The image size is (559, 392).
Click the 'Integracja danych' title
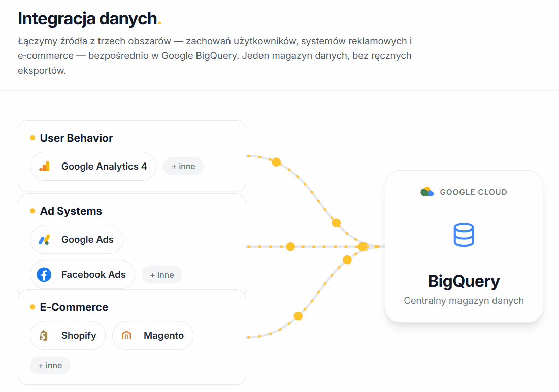[x=87, y=19]
